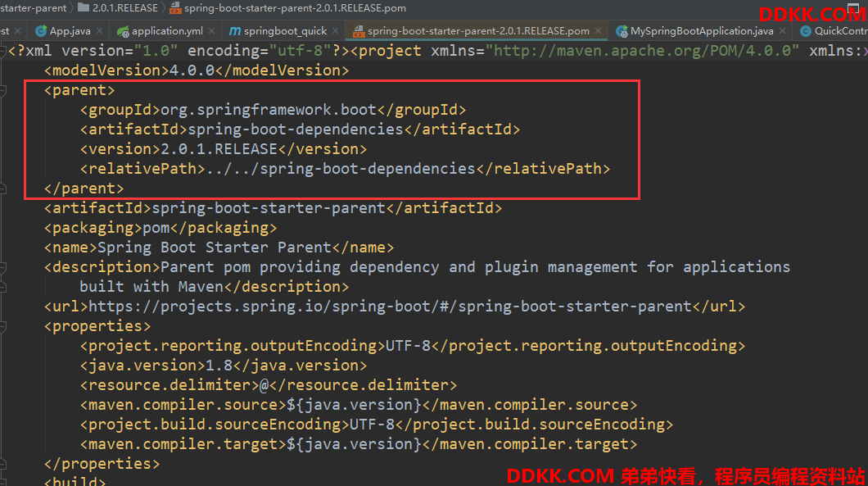Click the relativePath spring-boot-dependencies line

[x=345, y=169]
